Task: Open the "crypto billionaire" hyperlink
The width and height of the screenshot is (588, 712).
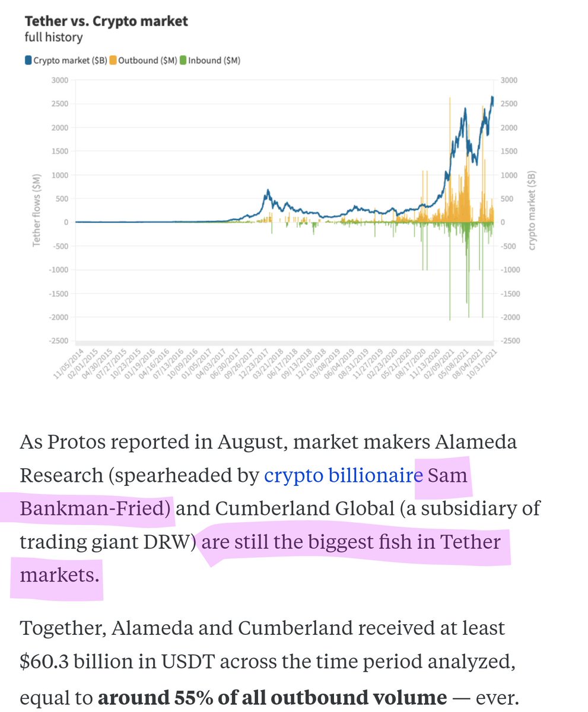Action: pos(338,475)
